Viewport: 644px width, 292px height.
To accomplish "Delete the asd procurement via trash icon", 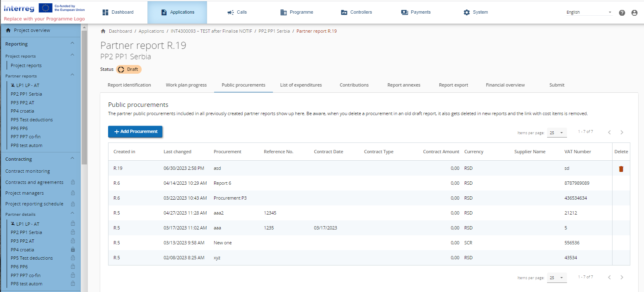I will tap(621, 169).
